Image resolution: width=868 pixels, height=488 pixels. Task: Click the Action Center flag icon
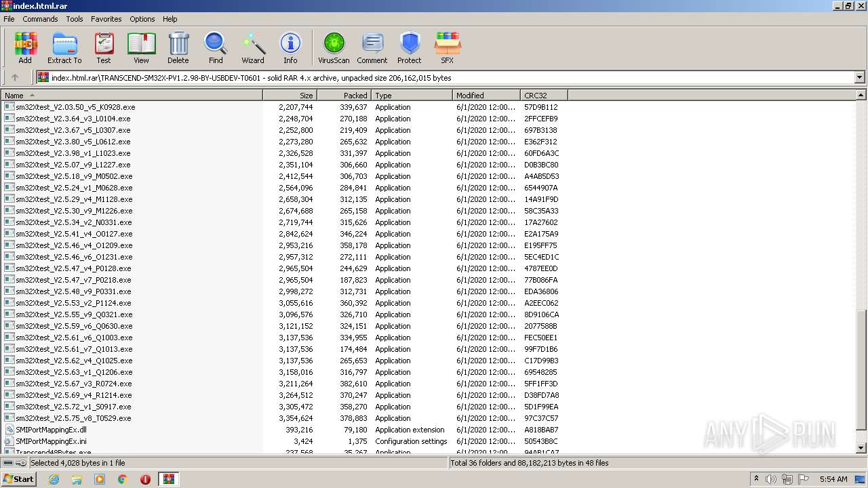point(804,479)
